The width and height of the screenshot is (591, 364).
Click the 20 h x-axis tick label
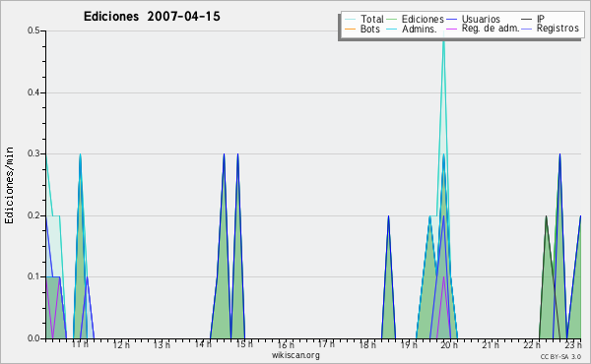pyautogui.click(x=449, y=344)
